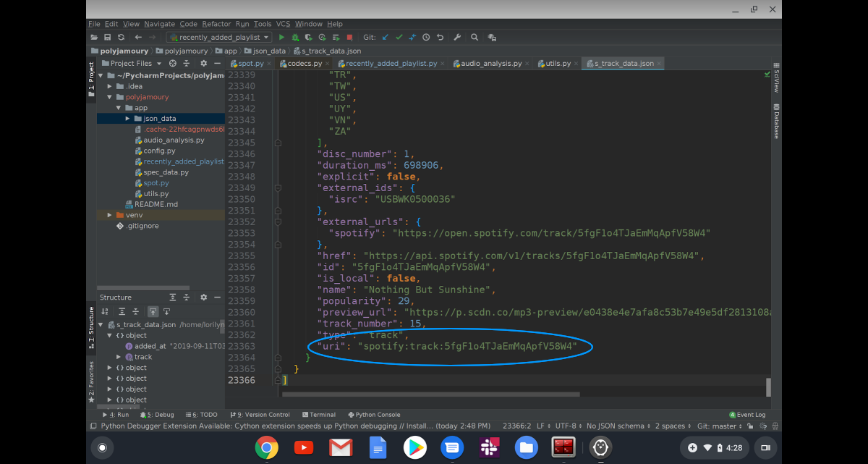
Task: Select README.md in project tree
Action: pos(156,204)
